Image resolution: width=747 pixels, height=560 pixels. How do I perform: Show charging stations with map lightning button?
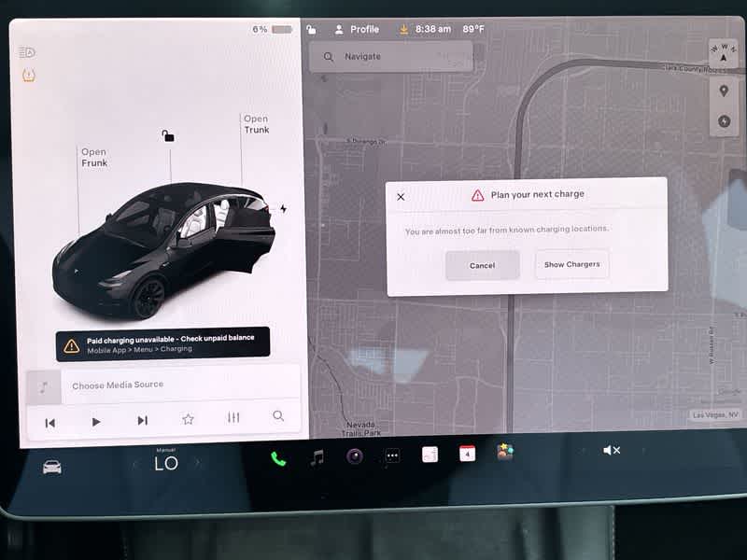725,121
